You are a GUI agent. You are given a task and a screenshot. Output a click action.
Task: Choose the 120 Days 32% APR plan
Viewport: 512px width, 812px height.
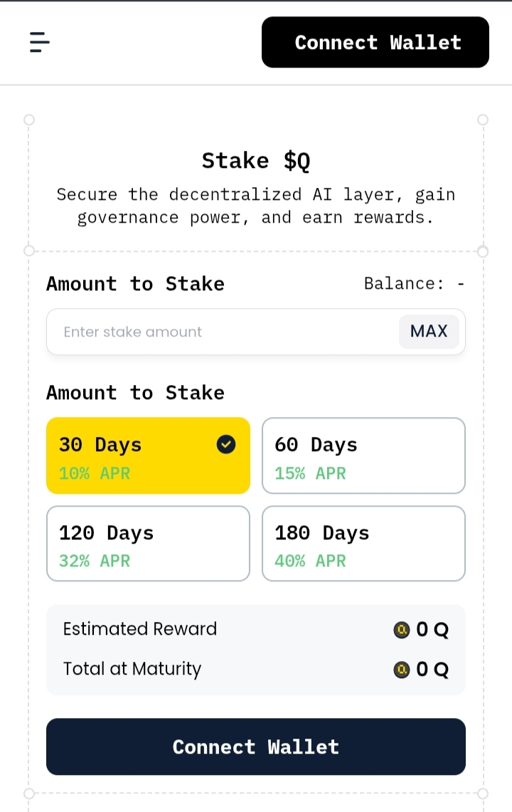(148, 544)
